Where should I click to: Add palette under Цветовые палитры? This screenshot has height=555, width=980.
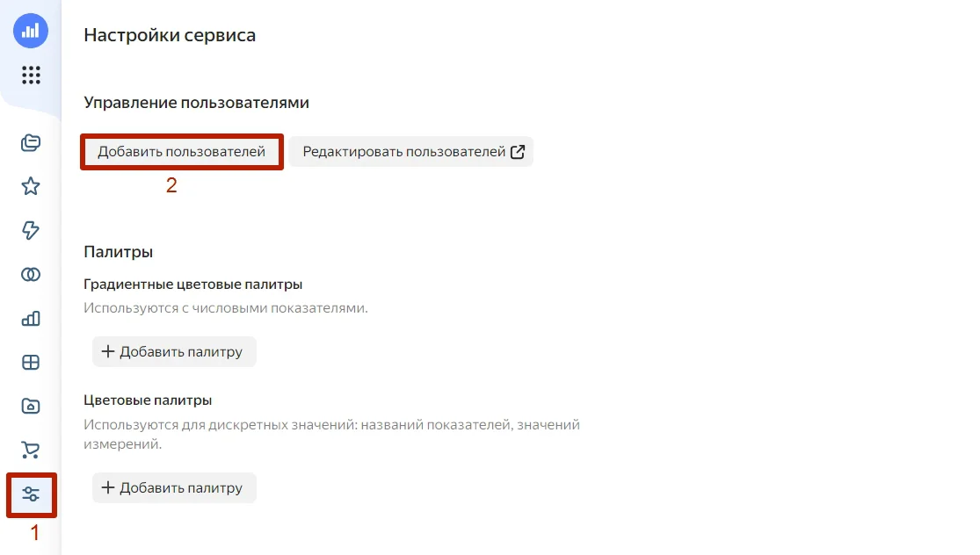tap(174, 487)
